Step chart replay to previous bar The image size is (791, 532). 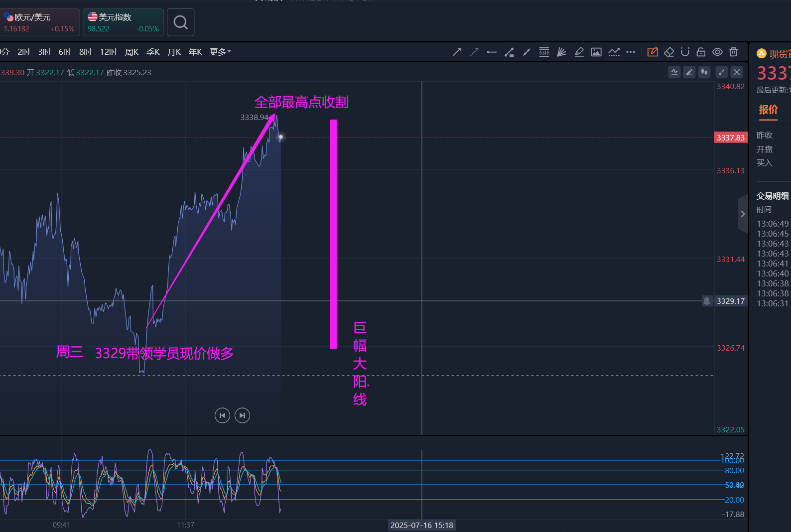222,415
